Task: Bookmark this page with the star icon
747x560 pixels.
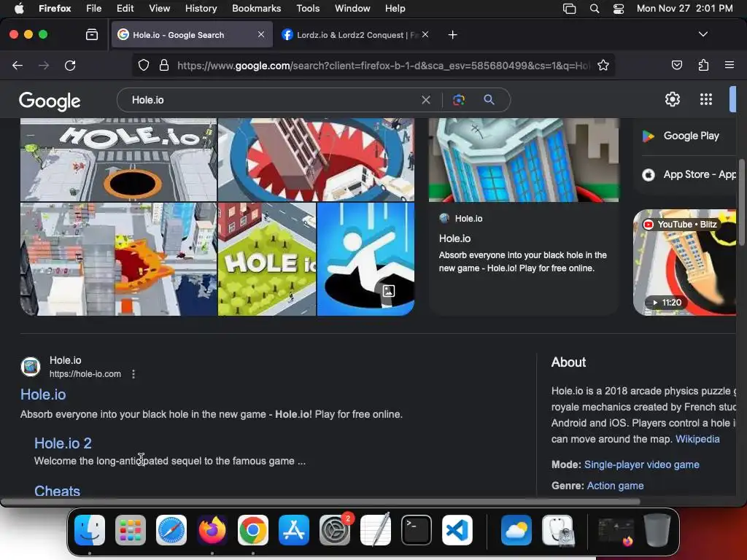Action: click(603, 65)
